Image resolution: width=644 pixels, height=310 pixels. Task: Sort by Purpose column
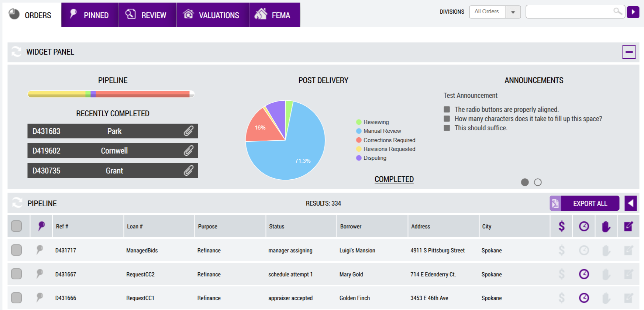click(x=207, y=226)
